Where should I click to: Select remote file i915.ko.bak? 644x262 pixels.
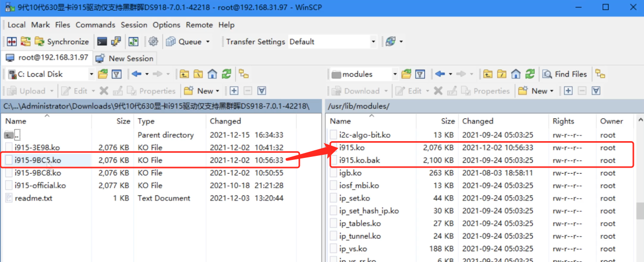pos(359,160)
